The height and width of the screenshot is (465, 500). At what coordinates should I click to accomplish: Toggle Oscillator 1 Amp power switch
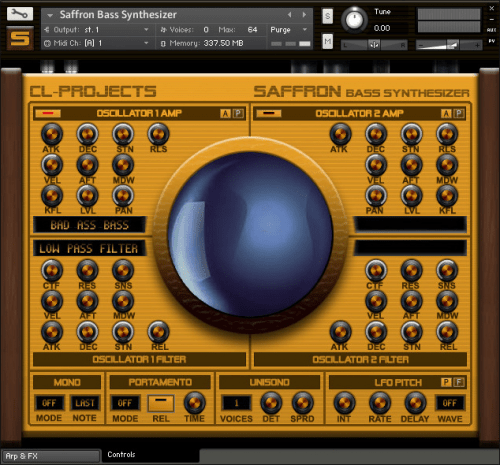tap(48, 113)
